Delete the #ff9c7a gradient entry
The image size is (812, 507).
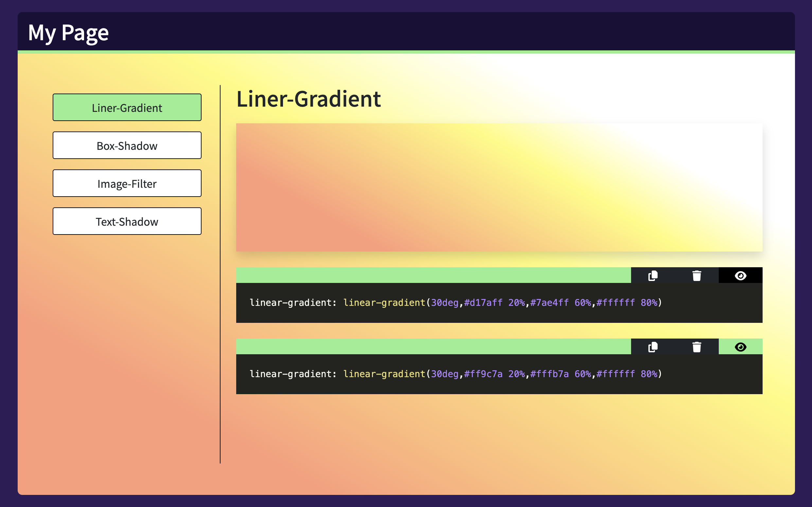pyautogui.click(x=697, y=347)
